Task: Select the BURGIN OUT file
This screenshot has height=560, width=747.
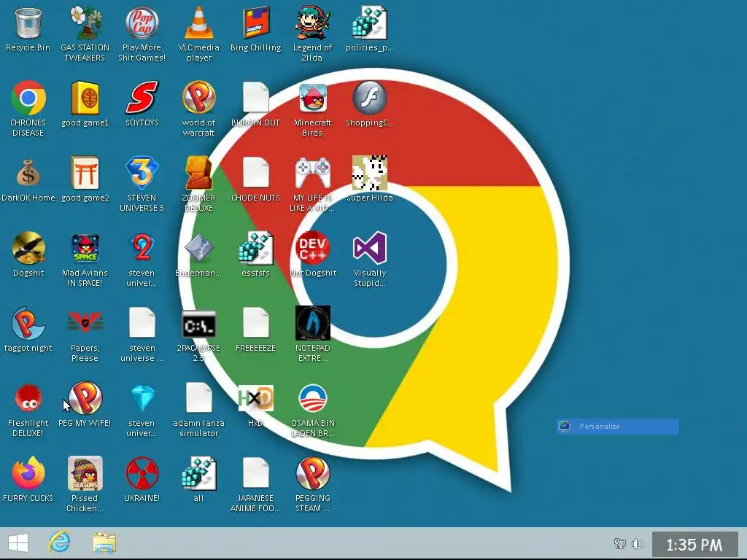Action: tap(256, 98)
